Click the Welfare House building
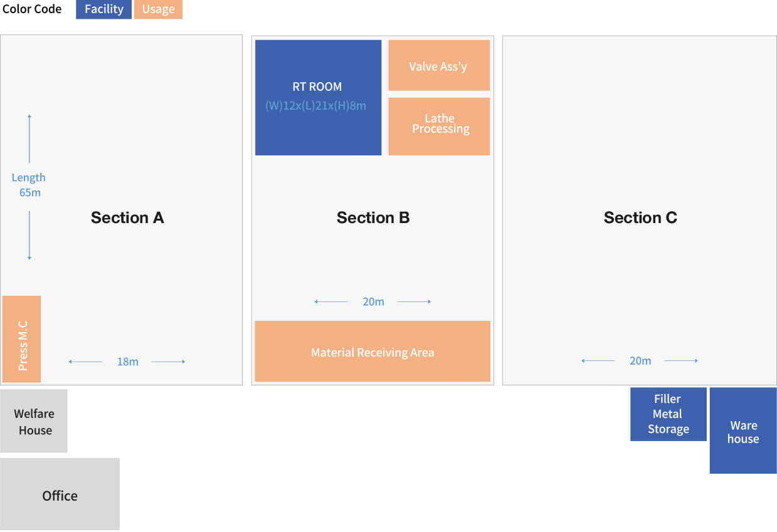 point(34,421)
